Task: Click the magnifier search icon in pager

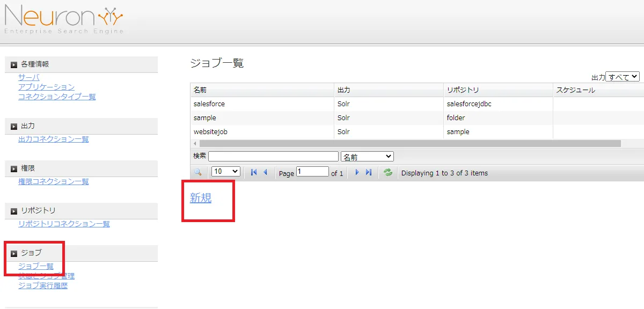Action: 197,172
